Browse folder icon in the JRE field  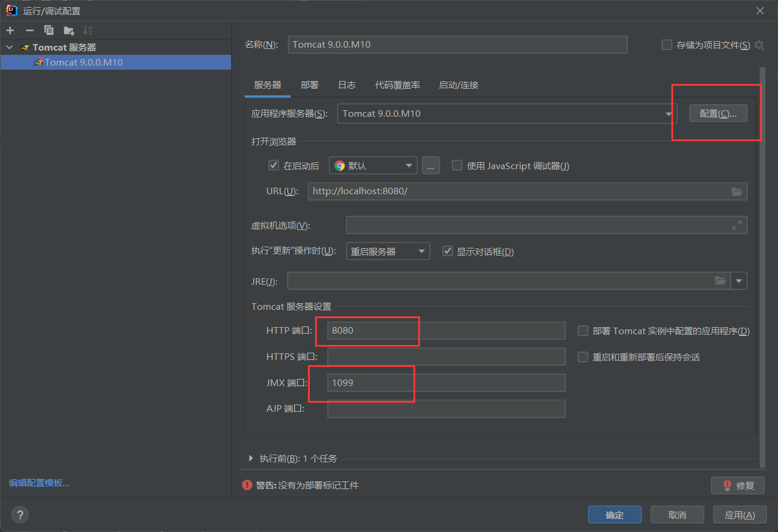pyautogui.click(x=720, y=281)
